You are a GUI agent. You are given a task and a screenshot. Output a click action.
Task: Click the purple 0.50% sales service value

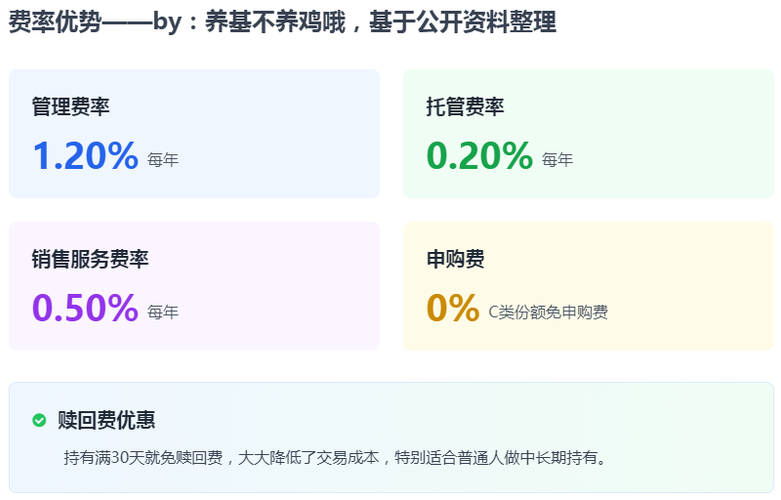pyautogui.click(x=85, y=308)
